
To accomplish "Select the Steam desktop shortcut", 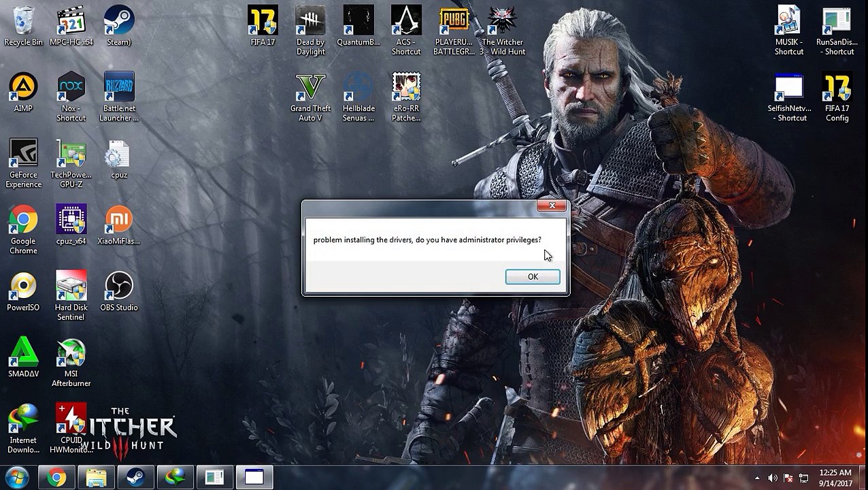I will click(x=119, y=27).
